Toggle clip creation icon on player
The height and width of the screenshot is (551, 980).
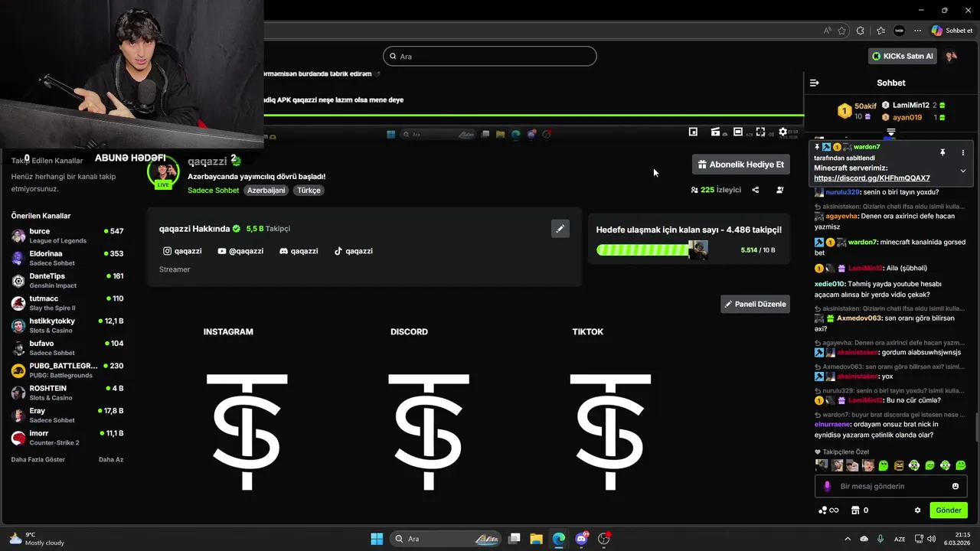(715, 132)
